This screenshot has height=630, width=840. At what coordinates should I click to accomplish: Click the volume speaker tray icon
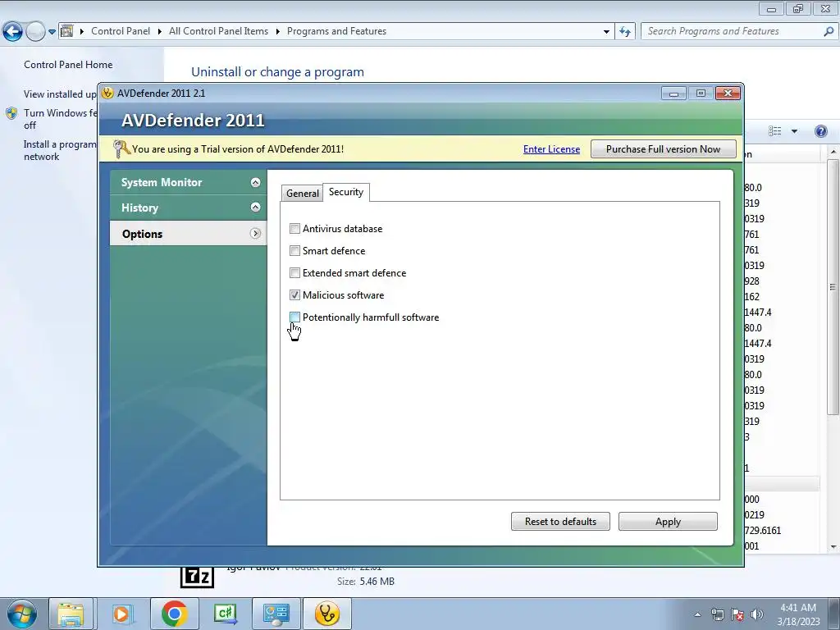pos(756,614)
